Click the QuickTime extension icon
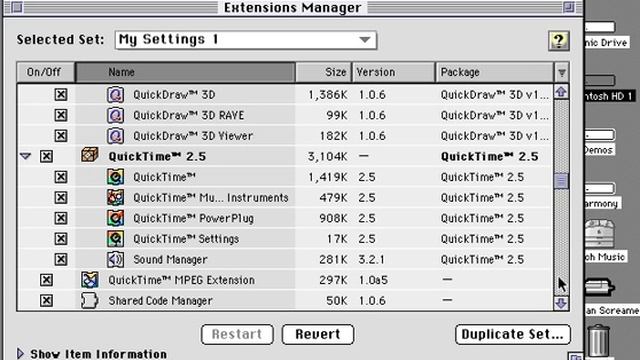This screenshot has height=360, width=640. pyautogui.click(x=116, y=177)
